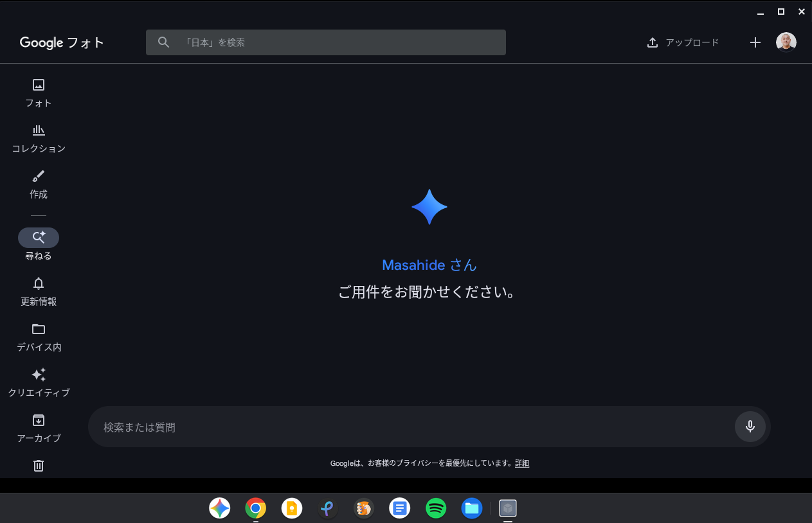Open the 詳細 privacy link
Viewport: 812px width, 523px height.
point(522,463)
